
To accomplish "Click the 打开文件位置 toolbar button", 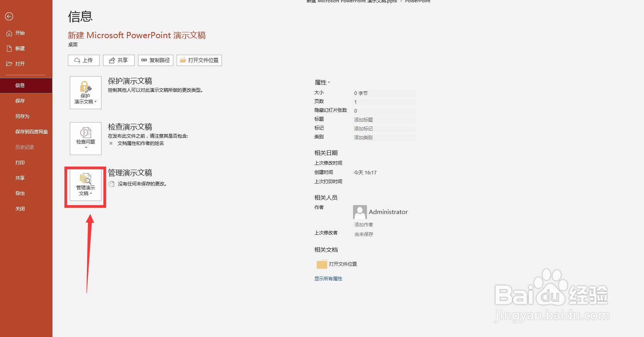I will pos(199,60).
